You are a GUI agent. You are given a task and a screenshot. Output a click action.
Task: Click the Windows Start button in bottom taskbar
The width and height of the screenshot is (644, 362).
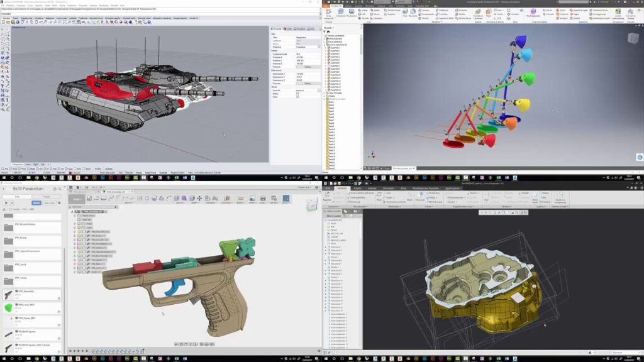(x=4, y=359)
